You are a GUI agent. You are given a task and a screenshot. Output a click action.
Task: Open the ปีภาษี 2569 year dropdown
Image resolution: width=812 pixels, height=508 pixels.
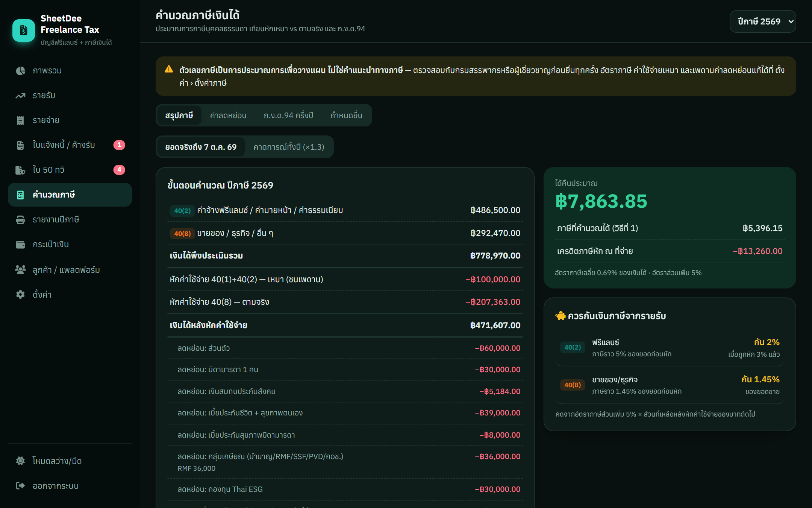click(x=763, y=21)
